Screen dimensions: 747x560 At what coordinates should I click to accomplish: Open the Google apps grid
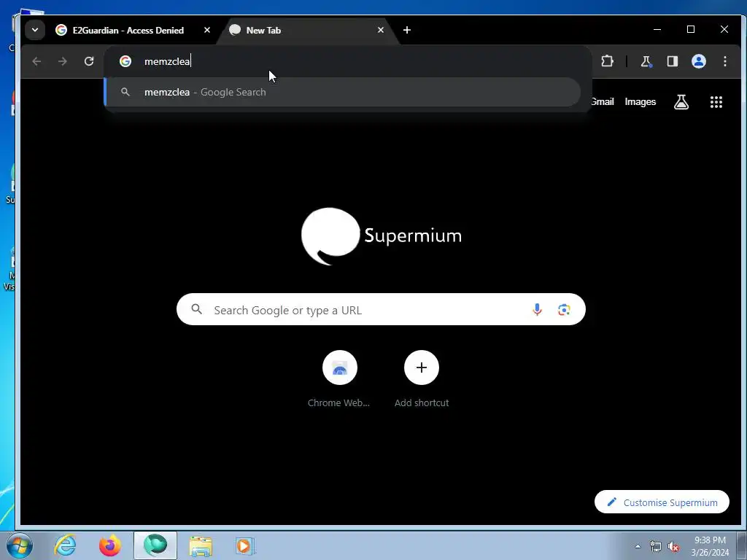coord(716,102)
